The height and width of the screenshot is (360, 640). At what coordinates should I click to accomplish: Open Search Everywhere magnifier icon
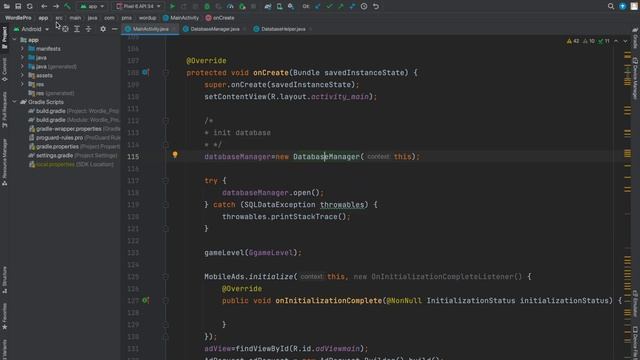pos(611,7)
